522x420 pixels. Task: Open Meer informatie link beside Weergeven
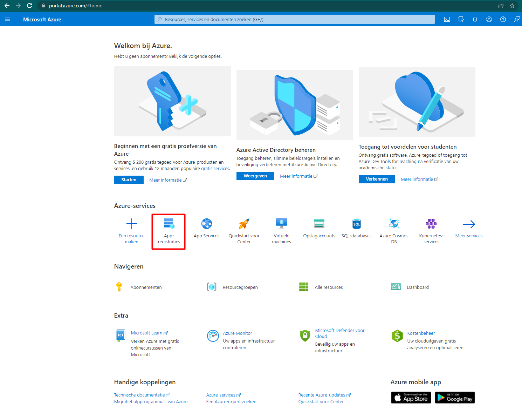click(x=299, y=176)
